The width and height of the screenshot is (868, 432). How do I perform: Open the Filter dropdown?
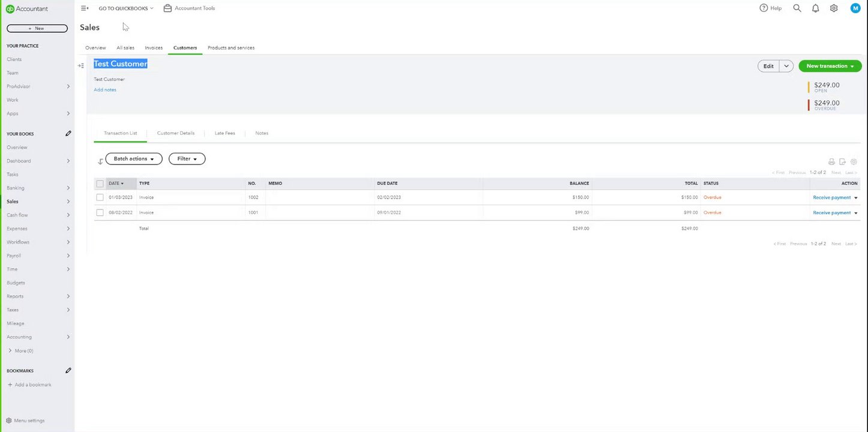[187, 159]
